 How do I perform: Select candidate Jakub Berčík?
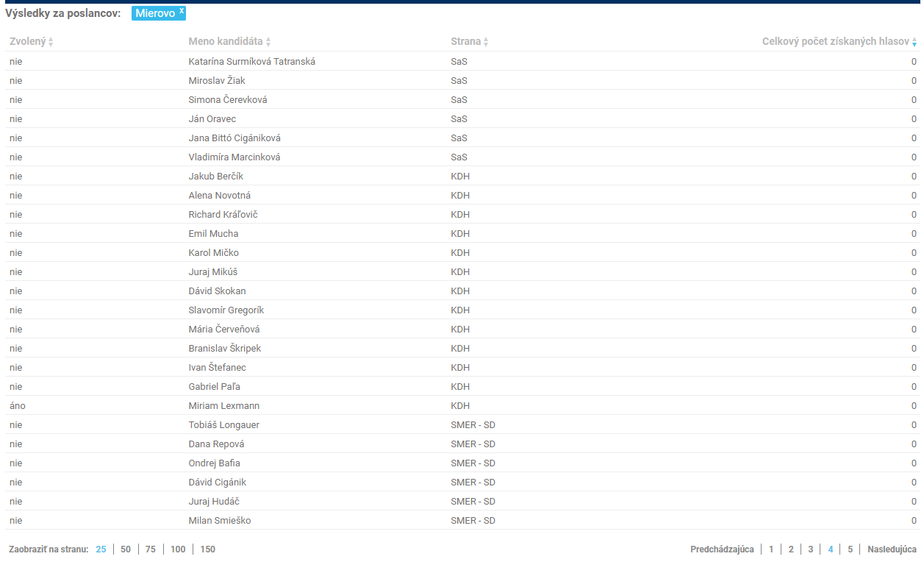tap(216, 177)
